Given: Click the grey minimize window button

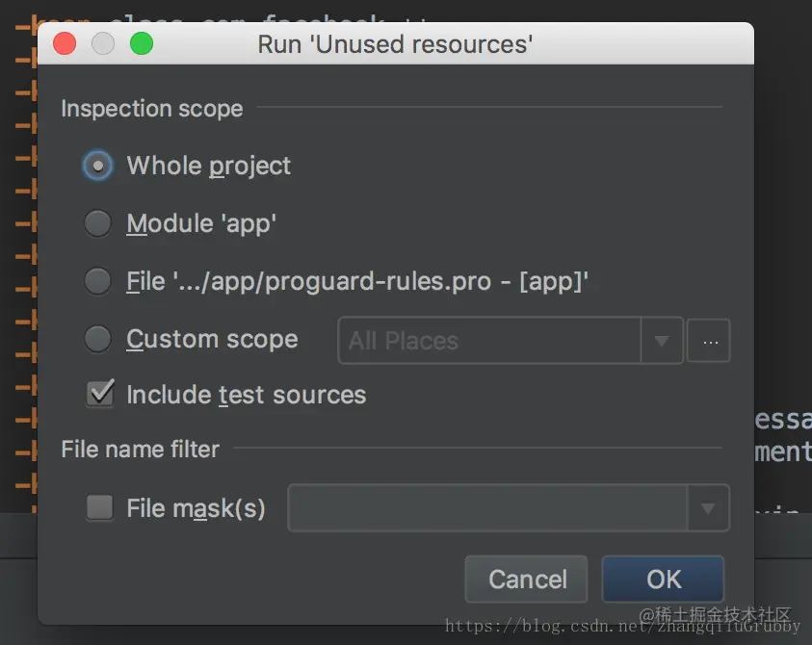Looking at the screenshot, I should pos(103,43).
